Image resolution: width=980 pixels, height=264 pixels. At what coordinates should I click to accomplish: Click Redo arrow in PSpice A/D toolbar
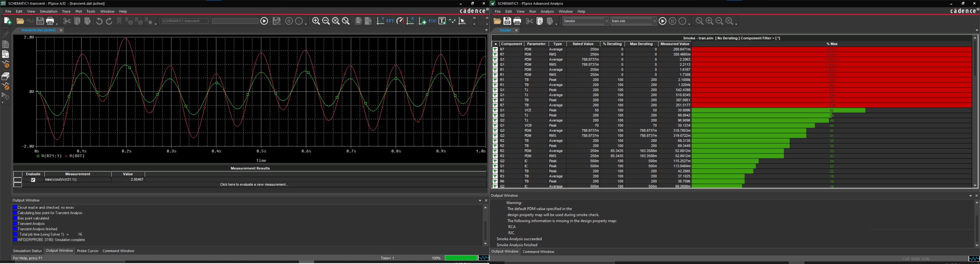point(109,21)
